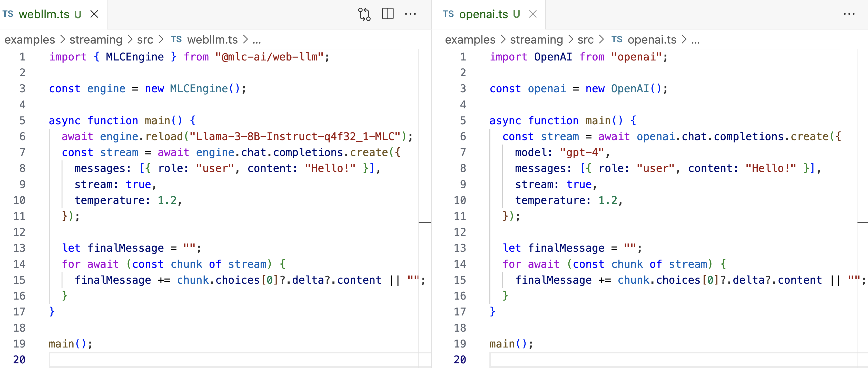
Task: Click the TS icon on webllm.ts tab
Action: 8,14
